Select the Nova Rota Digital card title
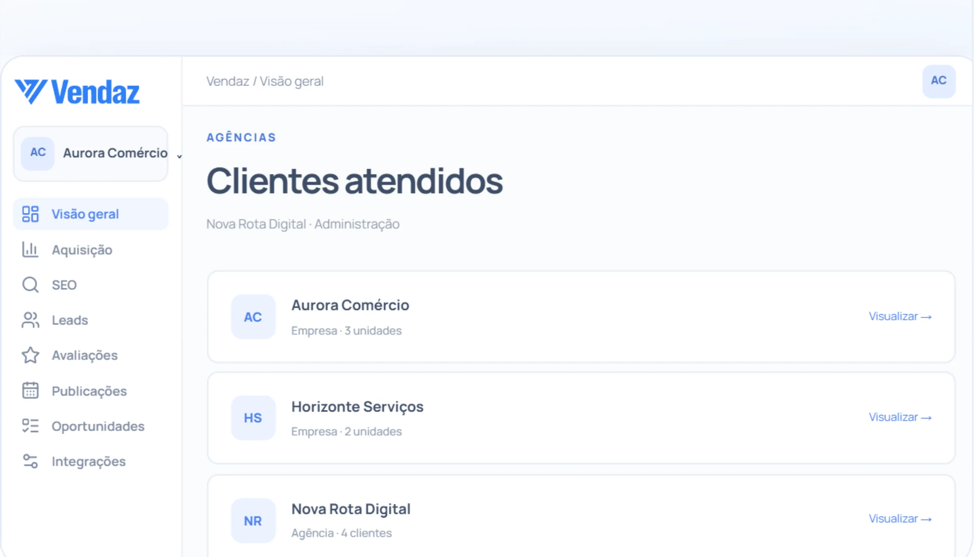 [351, 509]
